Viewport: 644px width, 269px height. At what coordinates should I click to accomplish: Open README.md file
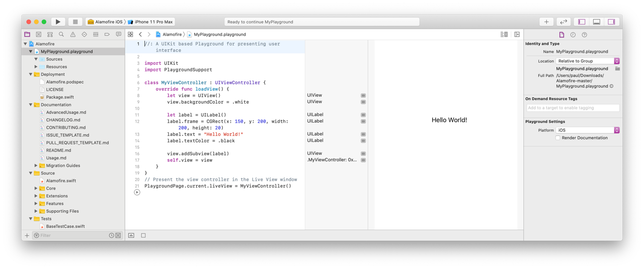tap(58, 150)
